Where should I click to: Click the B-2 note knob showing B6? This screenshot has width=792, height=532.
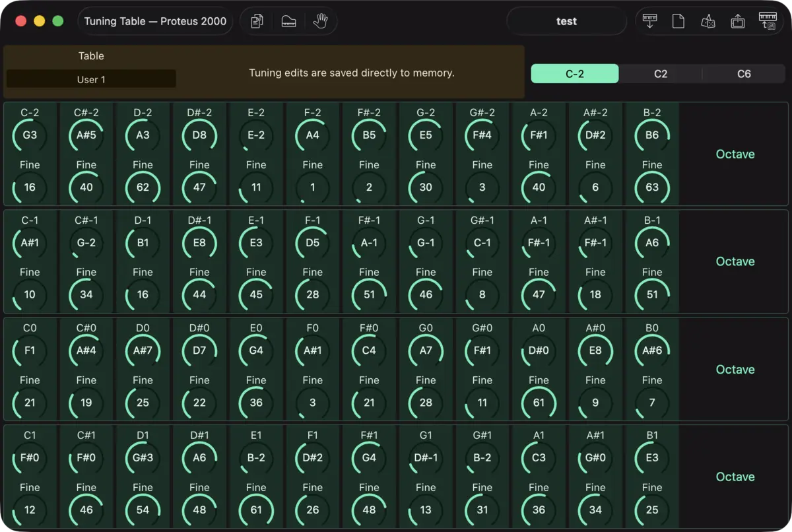coord(652,135)
